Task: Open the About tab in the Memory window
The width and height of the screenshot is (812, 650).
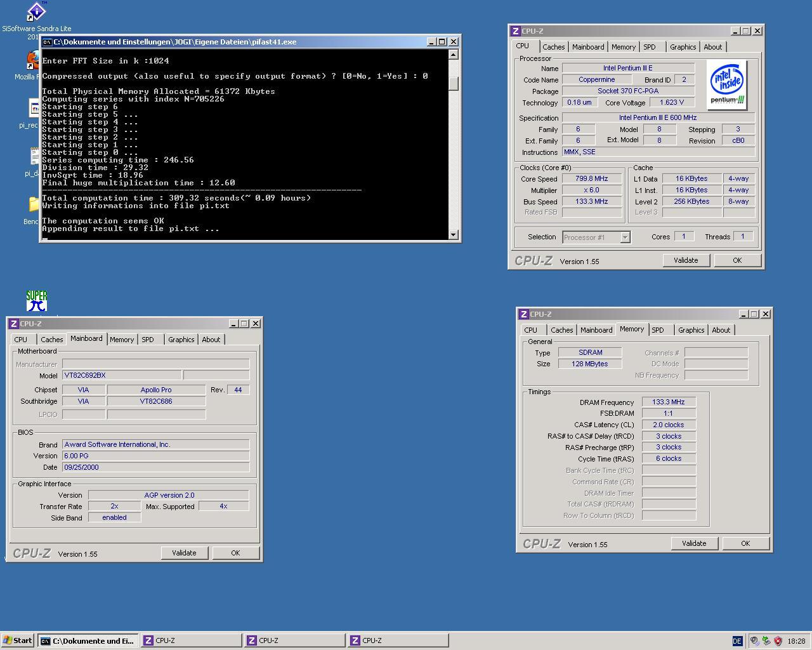Action: (721, 330)
